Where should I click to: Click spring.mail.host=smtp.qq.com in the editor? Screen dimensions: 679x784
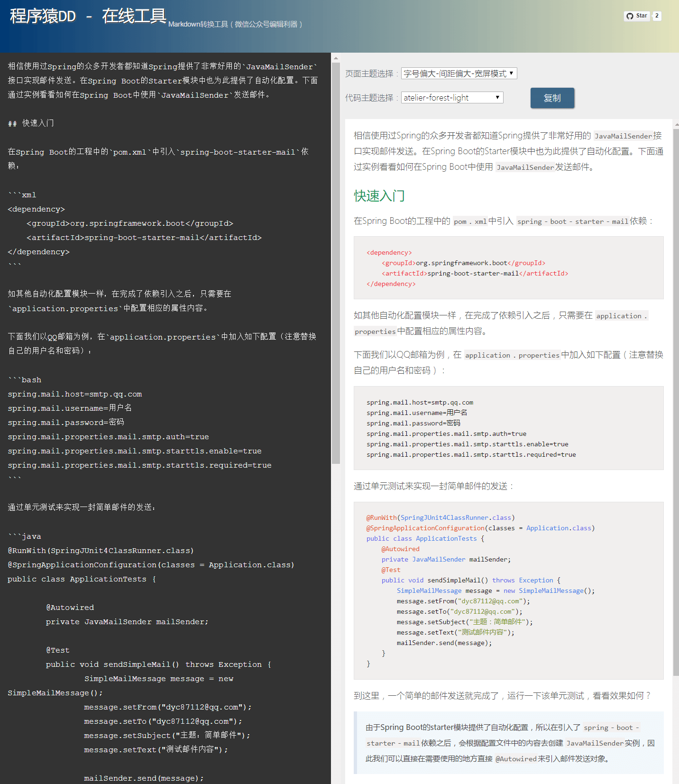point(75,394)
